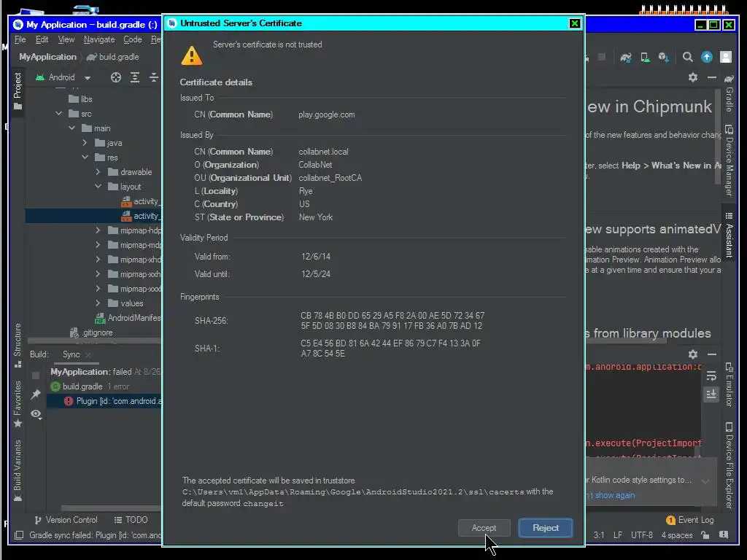The height and width of the screenshot is (560, 747).
Task: Click the Stop build square icon
Action: click(36, 376)
